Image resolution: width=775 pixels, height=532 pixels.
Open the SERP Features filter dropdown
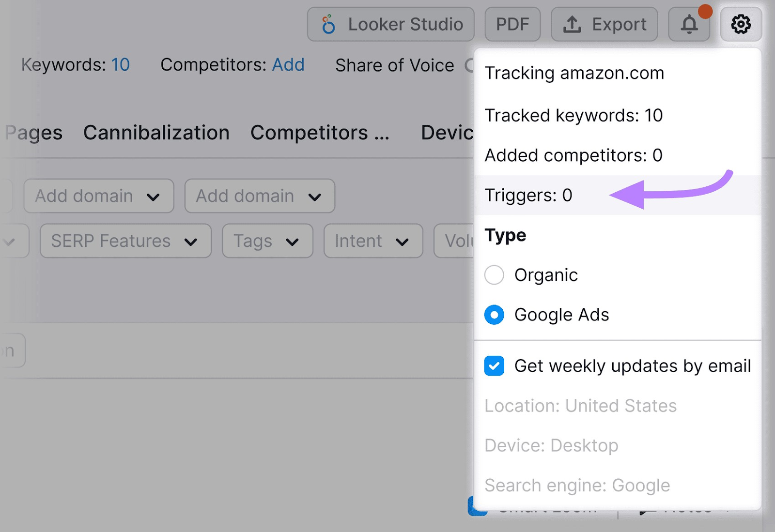(x=125, y=241)
